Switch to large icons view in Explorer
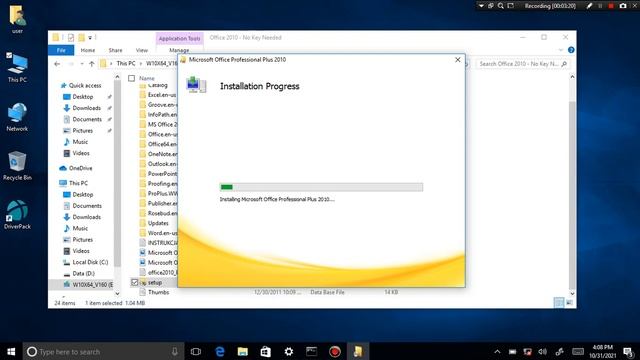 coord(569,302)
